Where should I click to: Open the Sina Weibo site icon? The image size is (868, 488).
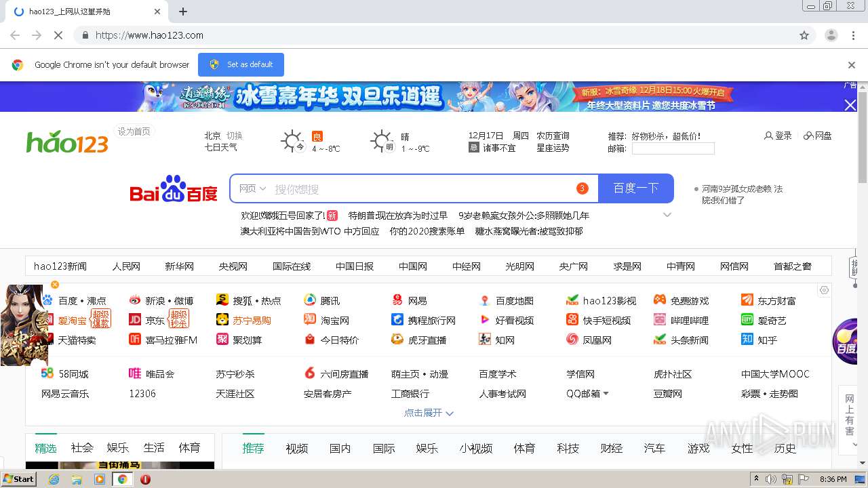point(135,300)
